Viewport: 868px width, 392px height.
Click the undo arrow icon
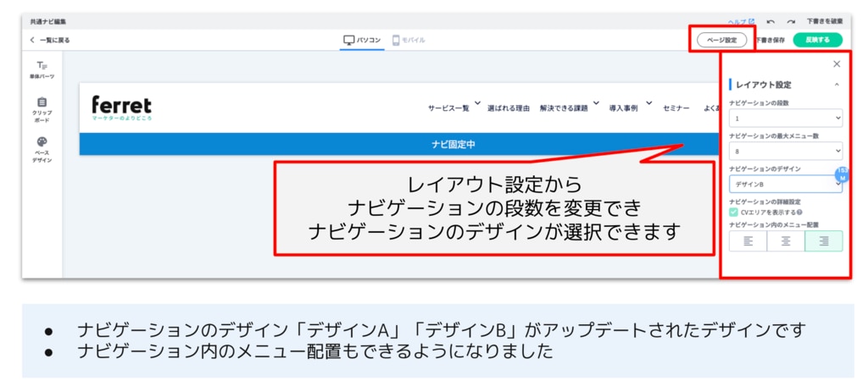coord(771,21)
